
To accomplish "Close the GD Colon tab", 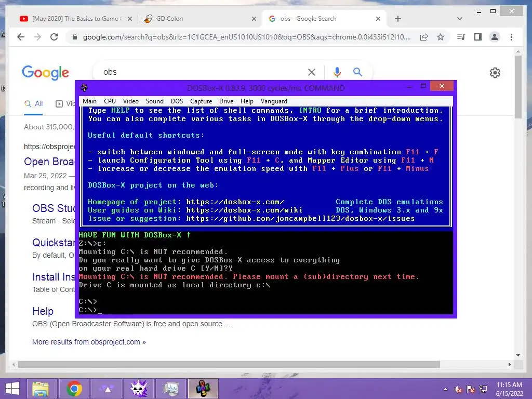I will pyautogui.click(x=254, y=19).
